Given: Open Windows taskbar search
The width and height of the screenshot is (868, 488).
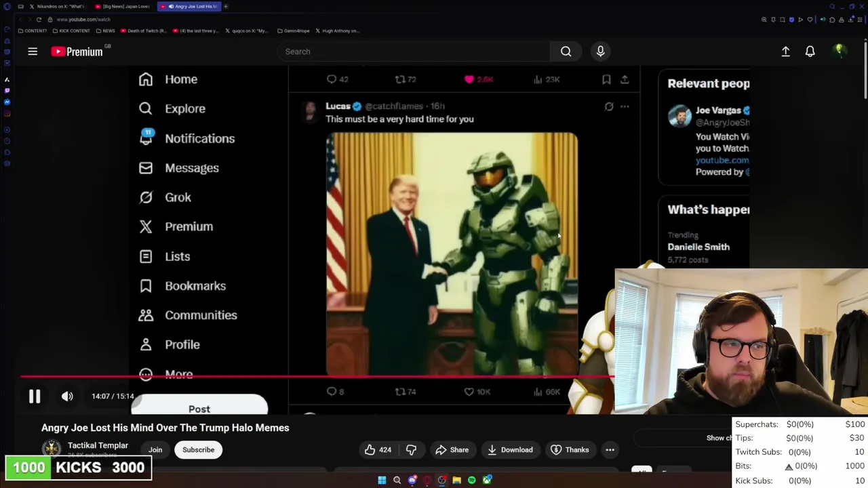Looking at the screenshot, I should [397, 480].
